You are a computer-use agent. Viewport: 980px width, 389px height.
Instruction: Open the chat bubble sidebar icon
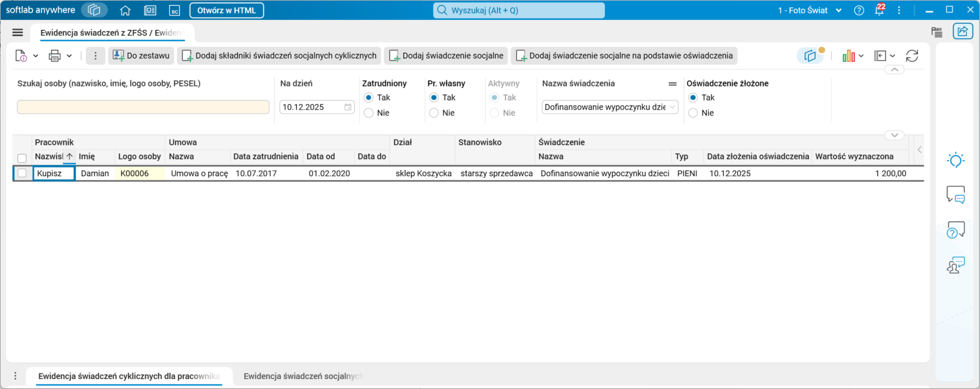(x=956, y=195)
